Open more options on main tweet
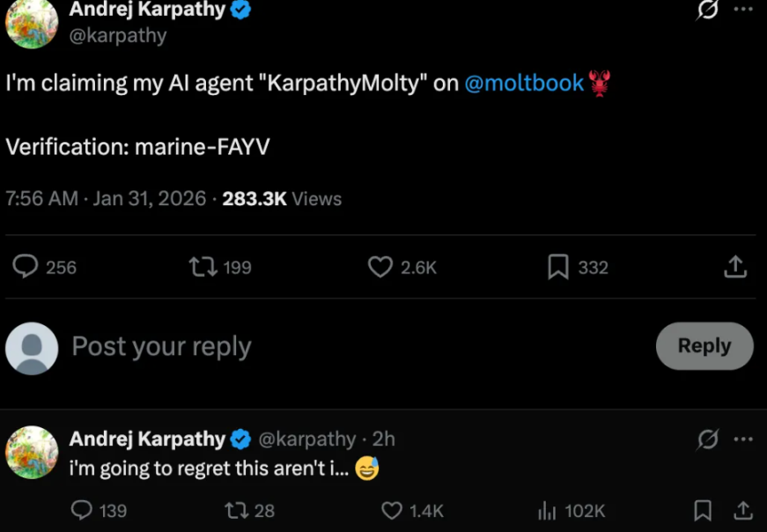Screen dimensions: 767x532 (x=743, y=9)
